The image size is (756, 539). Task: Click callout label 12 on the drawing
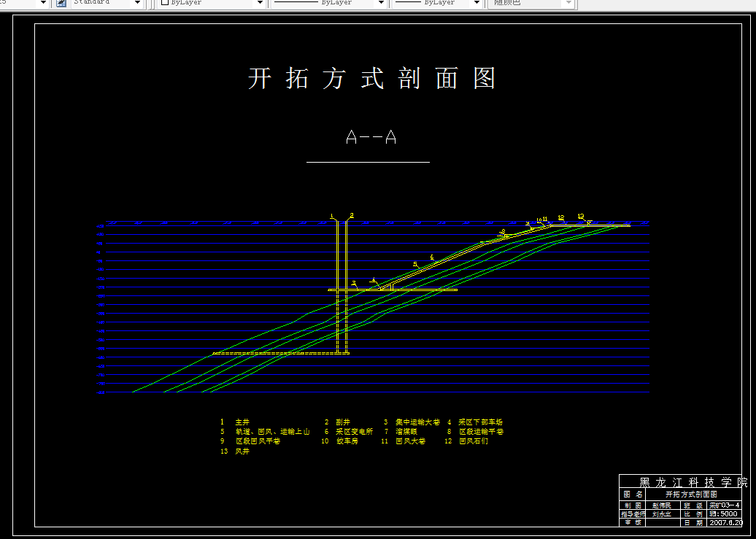560,218
